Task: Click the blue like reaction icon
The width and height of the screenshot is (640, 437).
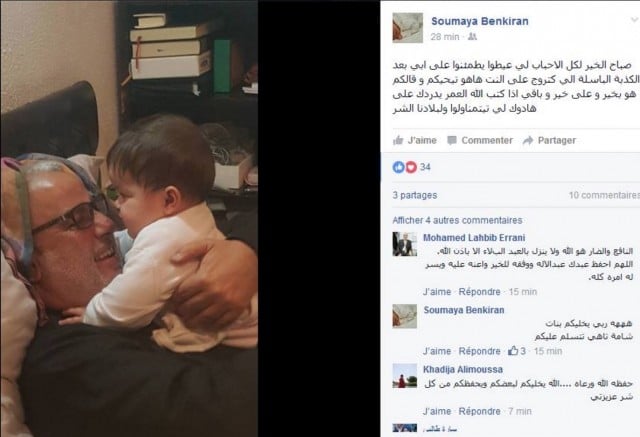Action: pos(398,167)
